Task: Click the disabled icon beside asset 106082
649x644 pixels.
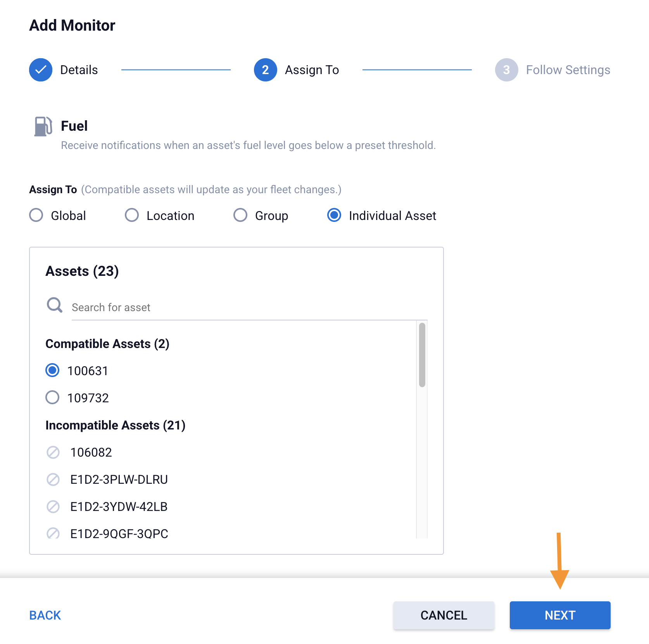Action: 53,452
